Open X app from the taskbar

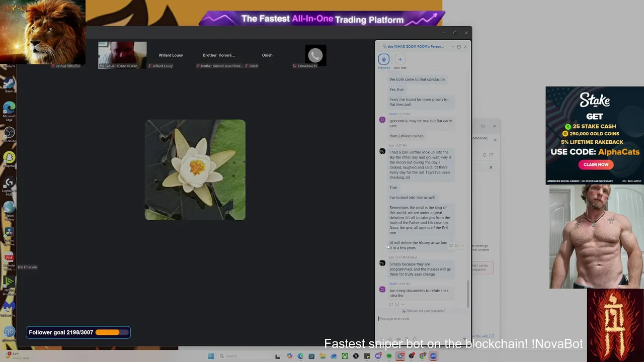[356, 356]
